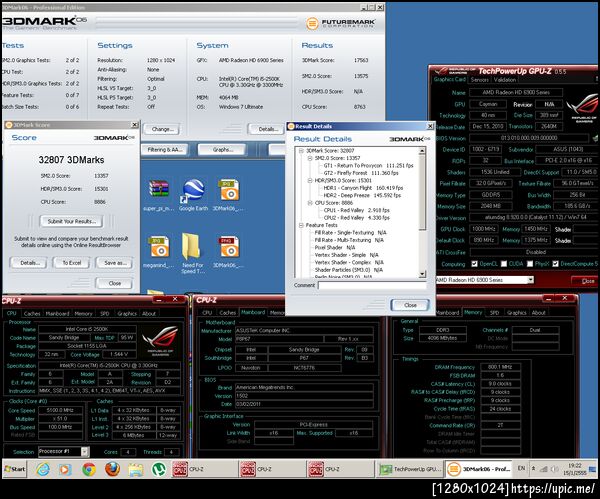Switch to 3DMark06 taskbar button

(478, 469)
